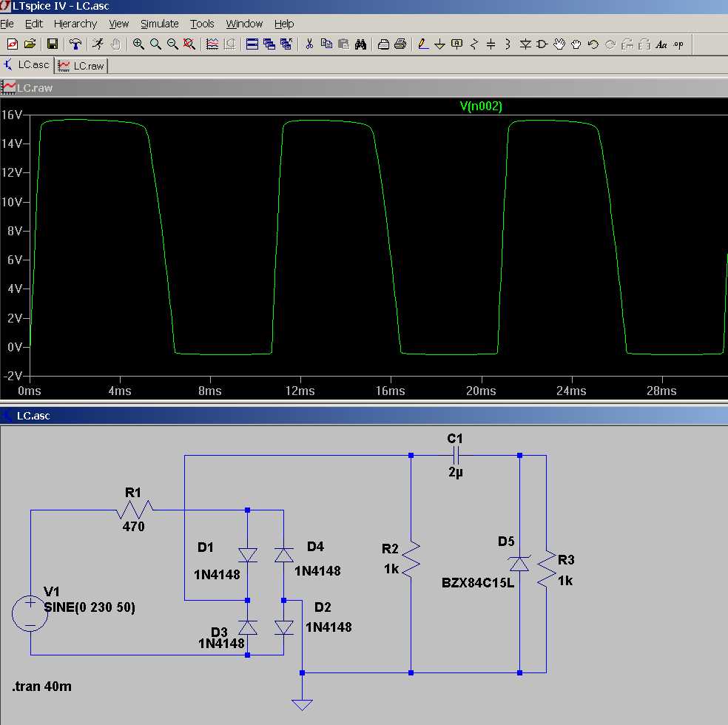Image resolution: width=728 pixels, height=725 pixels.
Task: Click the New Schematic toolbar icon
Action: click(13, 44)
